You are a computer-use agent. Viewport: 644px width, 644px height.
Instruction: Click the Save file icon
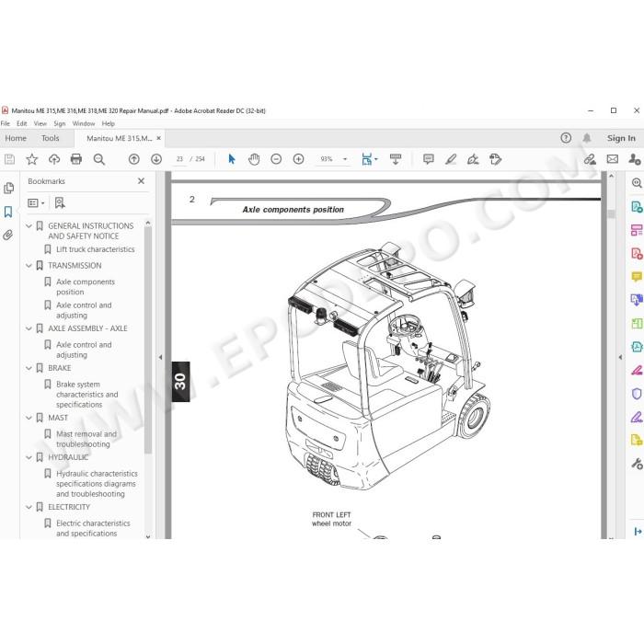pyautogui.click(x=9, y=159)
